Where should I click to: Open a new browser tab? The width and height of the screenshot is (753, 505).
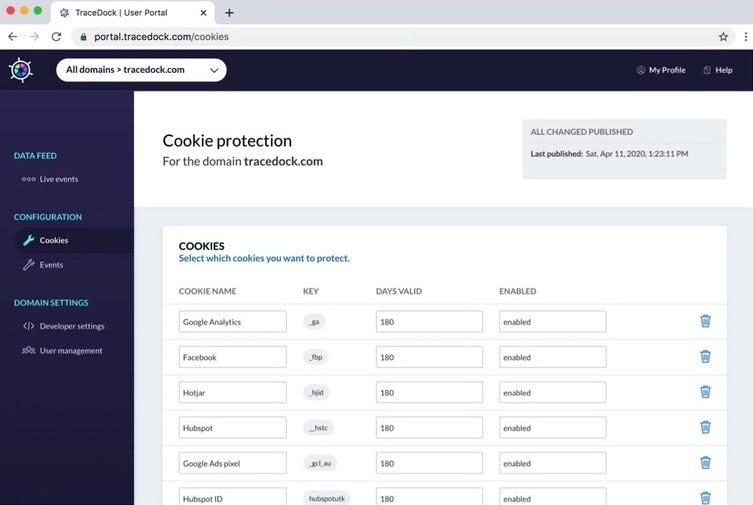[x=229, y=13]
